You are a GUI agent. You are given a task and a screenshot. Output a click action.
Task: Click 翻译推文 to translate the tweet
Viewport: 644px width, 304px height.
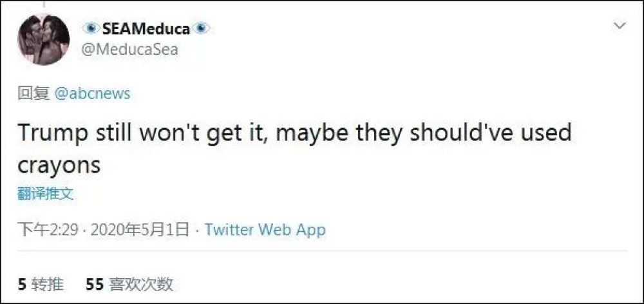point(45,193)
